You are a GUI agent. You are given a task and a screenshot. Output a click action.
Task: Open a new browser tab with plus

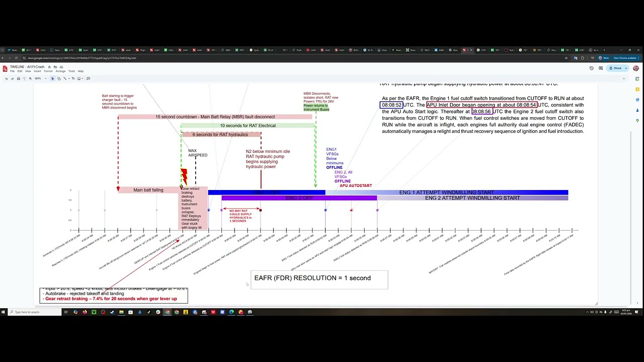(x=604, y=50)
